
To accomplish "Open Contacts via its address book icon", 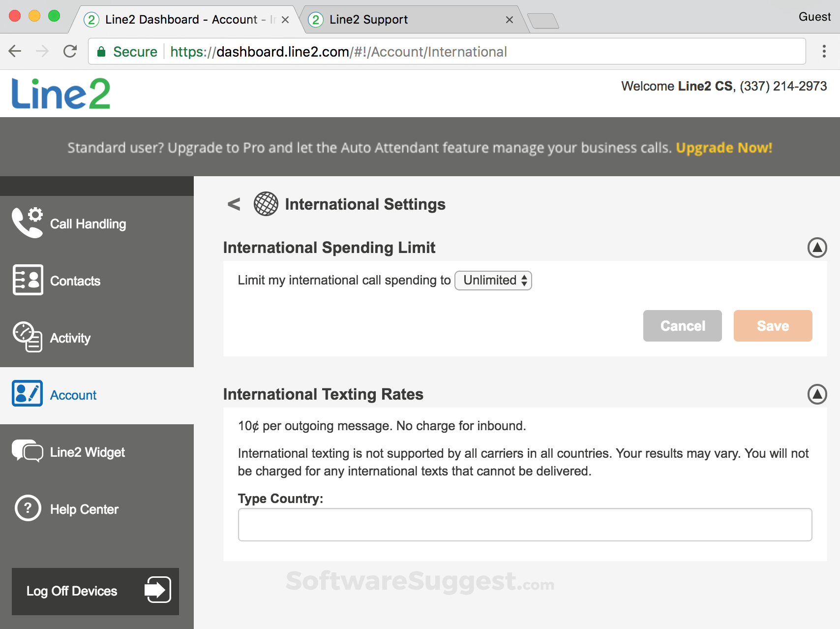I will (28, 280).
